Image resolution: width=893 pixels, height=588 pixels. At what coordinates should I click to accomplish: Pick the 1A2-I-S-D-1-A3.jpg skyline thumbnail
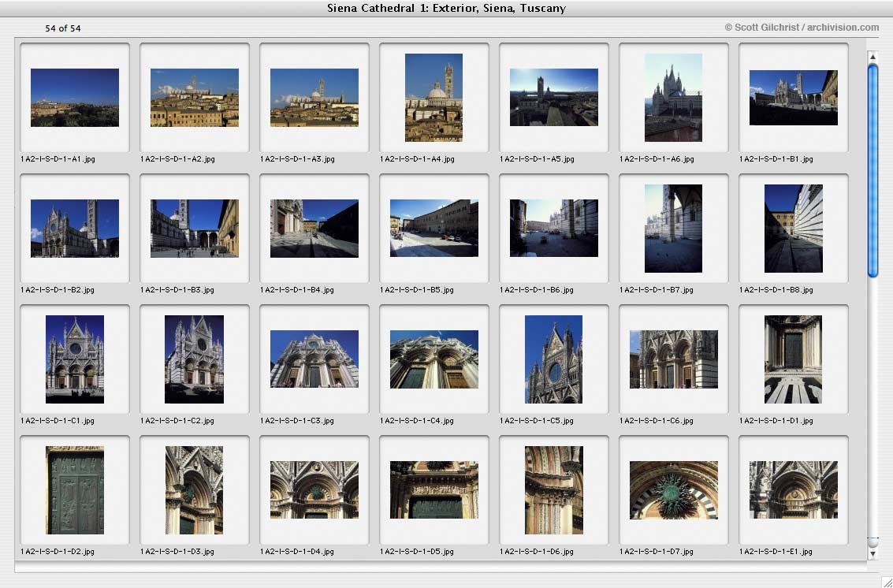click(x=314, y=98)
